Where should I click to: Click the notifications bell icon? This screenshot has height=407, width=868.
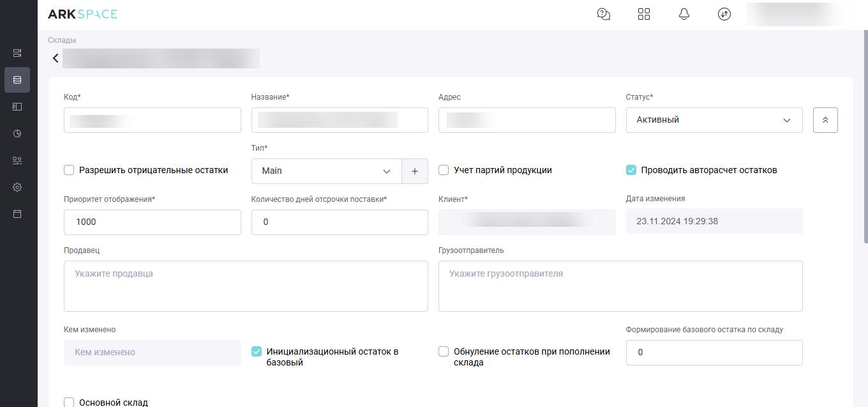(x=684, y=14)
